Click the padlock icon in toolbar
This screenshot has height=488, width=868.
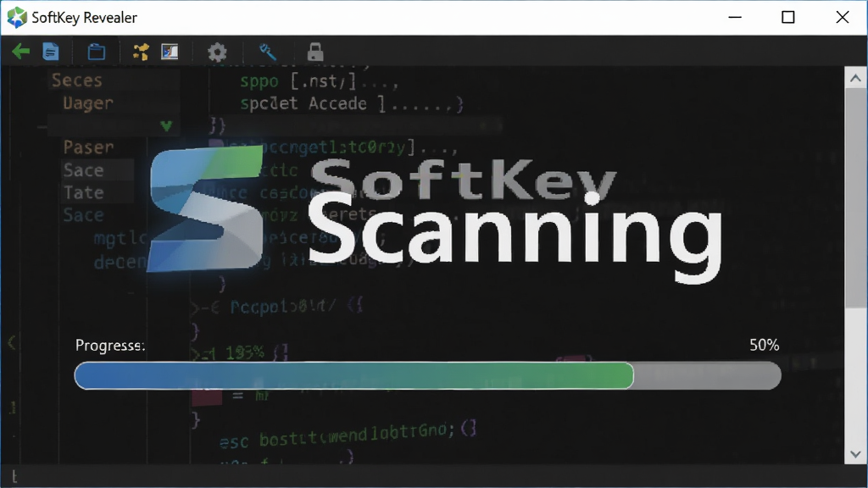315,52
